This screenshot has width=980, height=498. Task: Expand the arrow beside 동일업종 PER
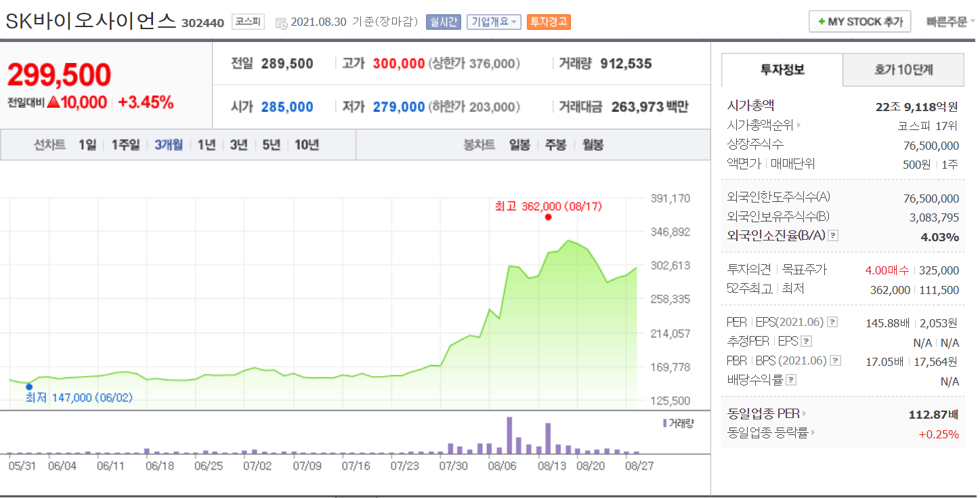pos(805,413)
